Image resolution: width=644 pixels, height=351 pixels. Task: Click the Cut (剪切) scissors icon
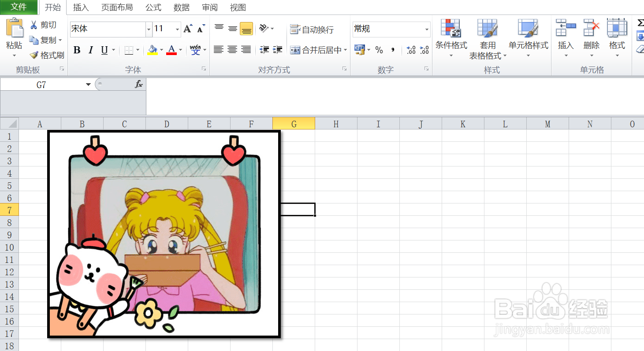pos(34,25)
